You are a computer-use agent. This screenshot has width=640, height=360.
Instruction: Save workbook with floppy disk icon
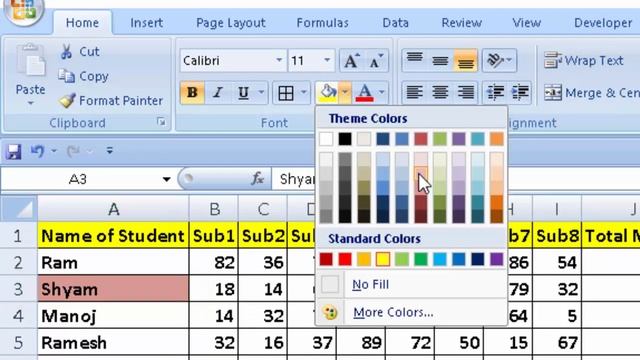13,151
